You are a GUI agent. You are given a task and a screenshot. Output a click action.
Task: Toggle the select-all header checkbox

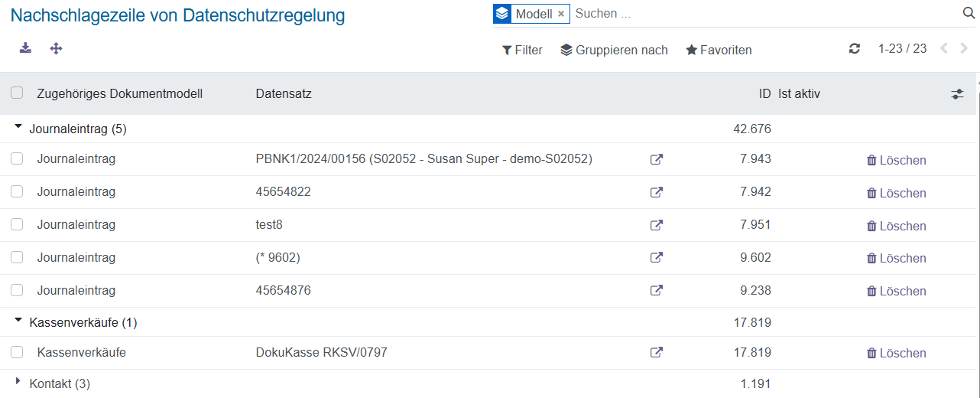coord(17,93)
